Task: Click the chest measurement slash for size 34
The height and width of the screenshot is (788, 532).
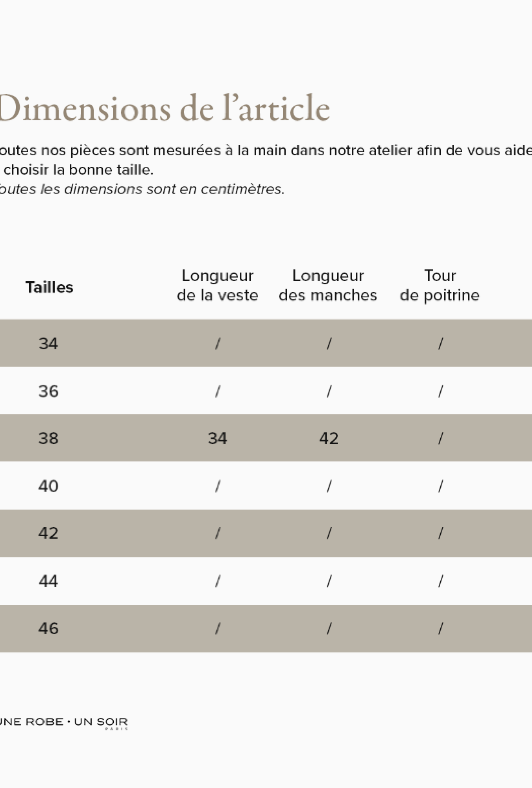Action: [440, 344]
